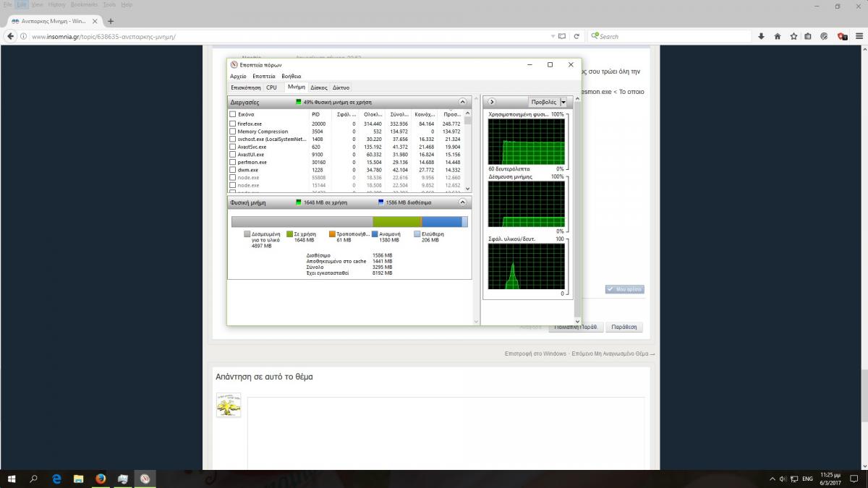Click the Προβολές button
868x488 pixels.
coord(543,102)
